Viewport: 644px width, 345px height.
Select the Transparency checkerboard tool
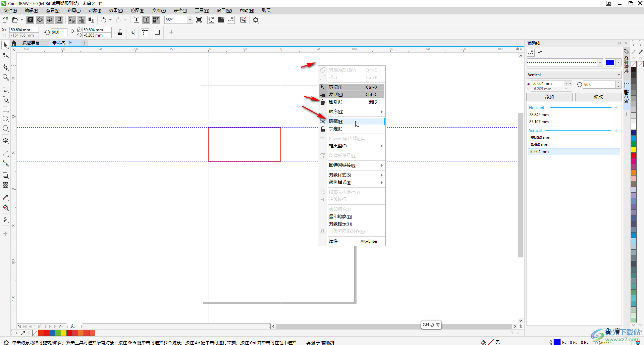[x=5, y=185]
